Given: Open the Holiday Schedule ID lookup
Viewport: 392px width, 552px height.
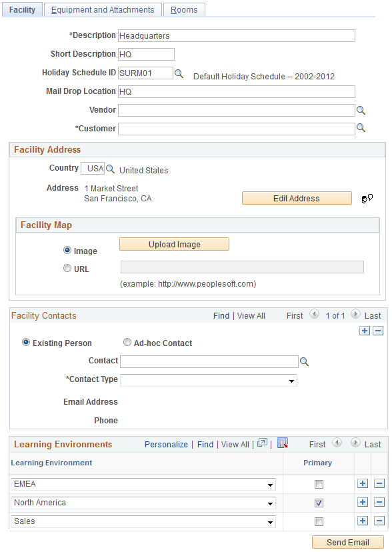Looking at the screenshot, I should [x=178, y=73].
